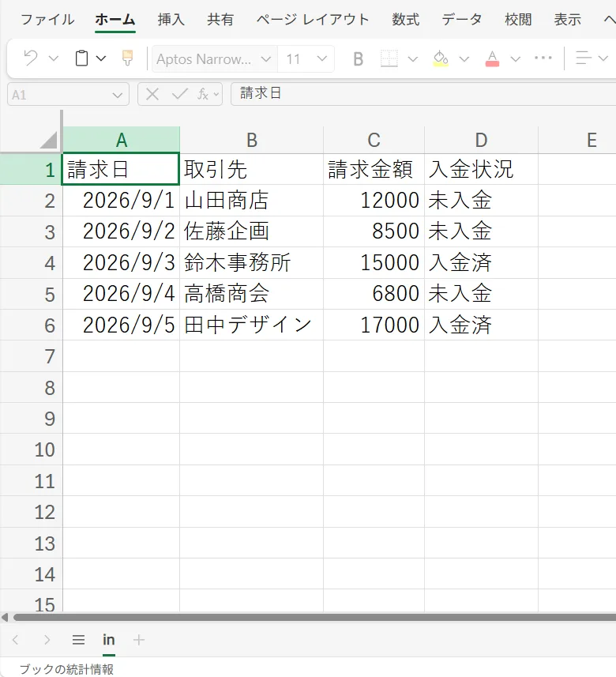Click the horizontal scrollbar
This screenshot has width=616, height=677.
(x=314, y=618)
